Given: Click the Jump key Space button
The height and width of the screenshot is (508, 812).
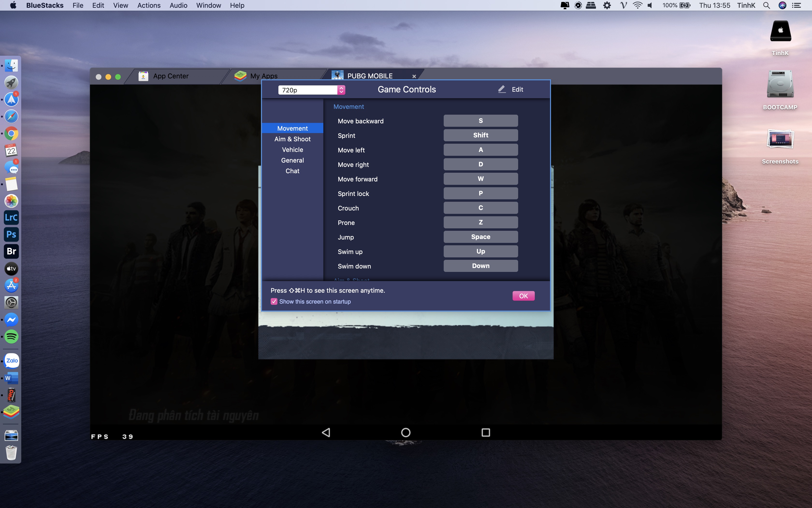Looking at the screenshot, I should (480, 237).
